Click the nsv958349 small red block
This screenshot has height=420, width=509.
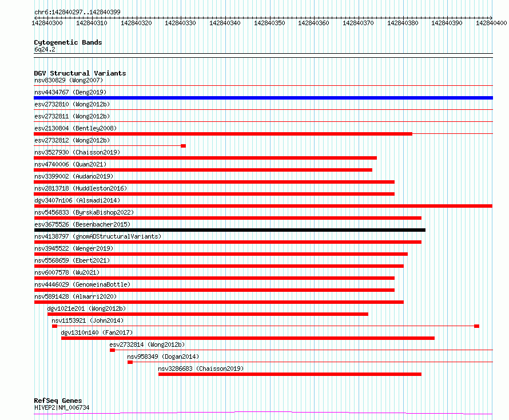pyautogui.click(x=130, y=362)
